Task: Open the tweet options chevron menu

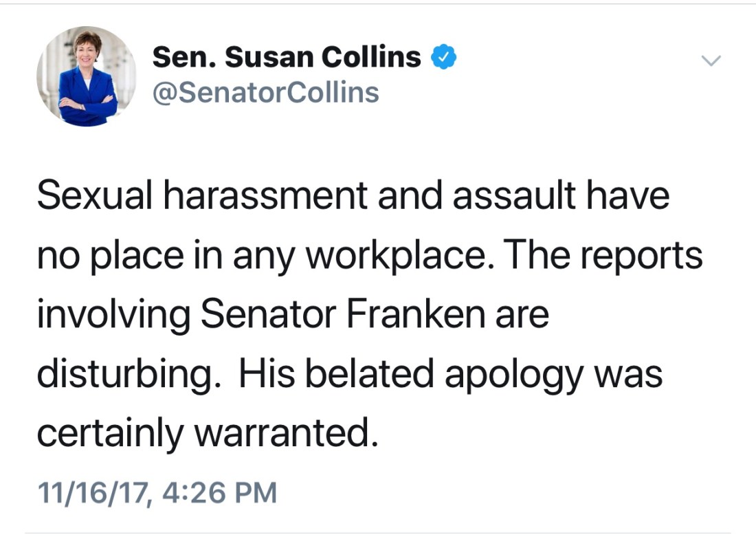Action: pyautogui.click(x=711, y=61)
